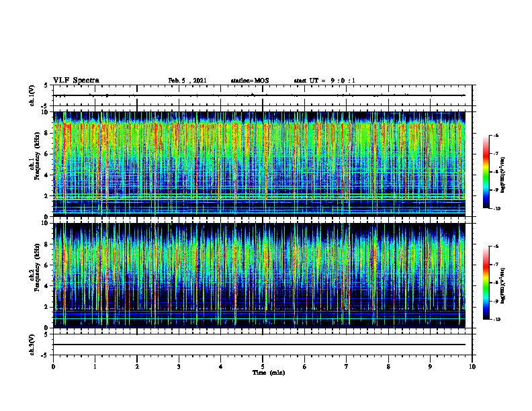Click the ch.1 voltage waveform trace
This screenshot has width=532, height=411.
pos(259,95)
